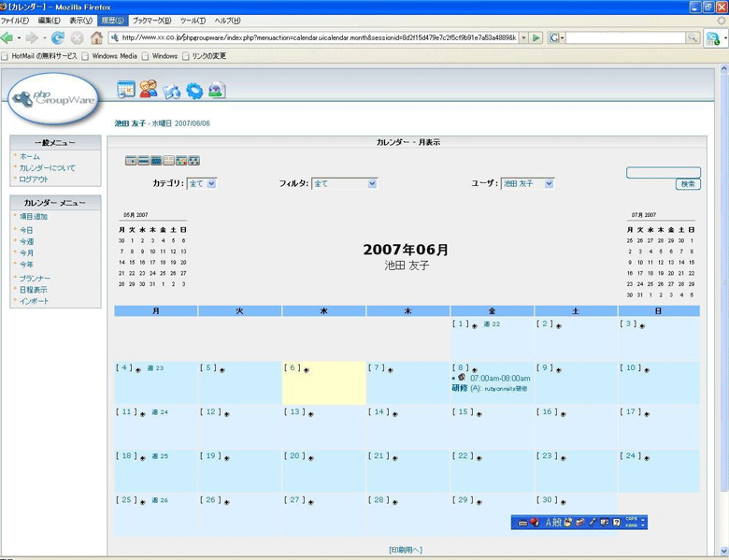Open the ブックマーク menu
The width and height of the screenshot is (729, 560).
pos(151,21)
